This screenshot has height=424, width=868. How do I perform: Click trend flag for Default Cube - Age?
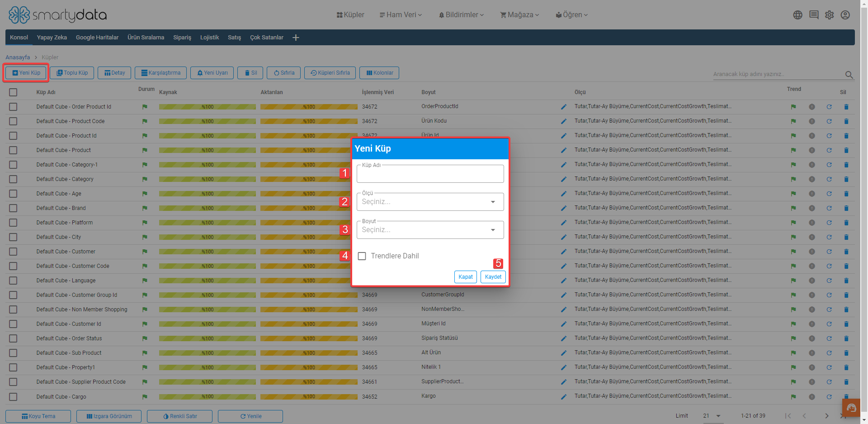click(x=793, y=194)
